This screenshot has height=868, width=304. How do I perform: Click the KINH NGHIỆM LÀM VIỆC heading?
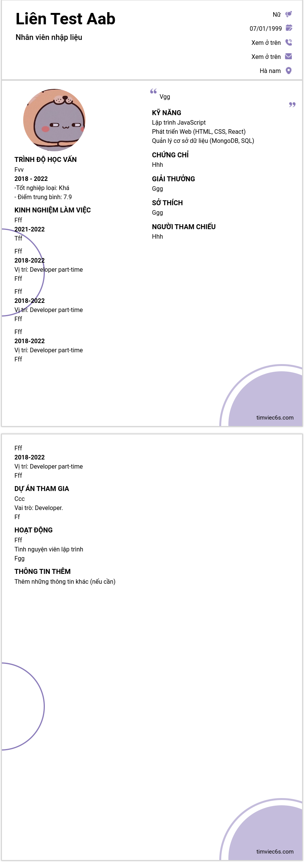point(52,210)
